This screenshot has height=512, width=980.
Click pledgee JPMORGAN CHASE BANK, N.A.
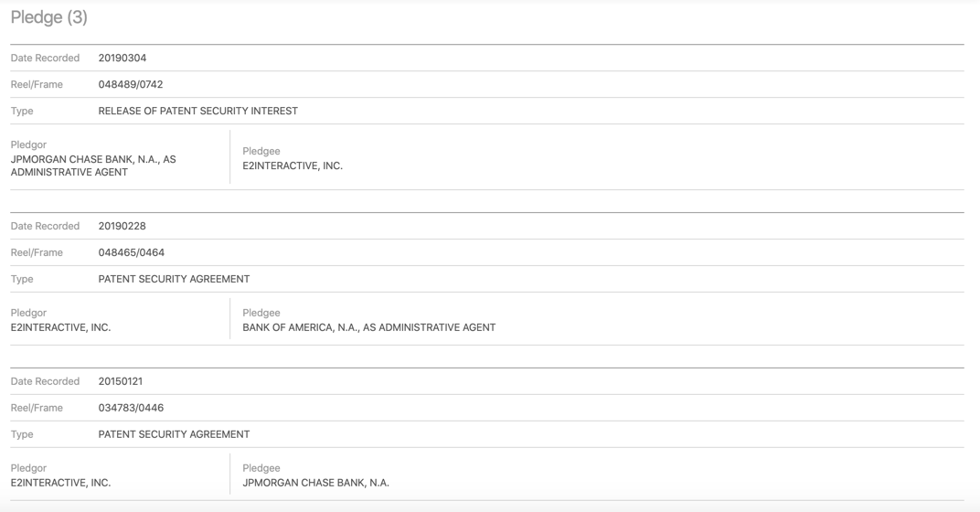click(x=315, y=483)
